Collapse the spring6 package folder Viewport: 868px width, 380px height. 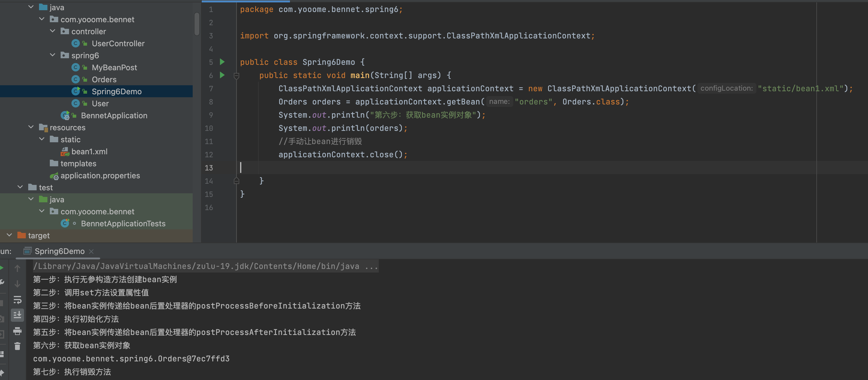coord(53,55)
